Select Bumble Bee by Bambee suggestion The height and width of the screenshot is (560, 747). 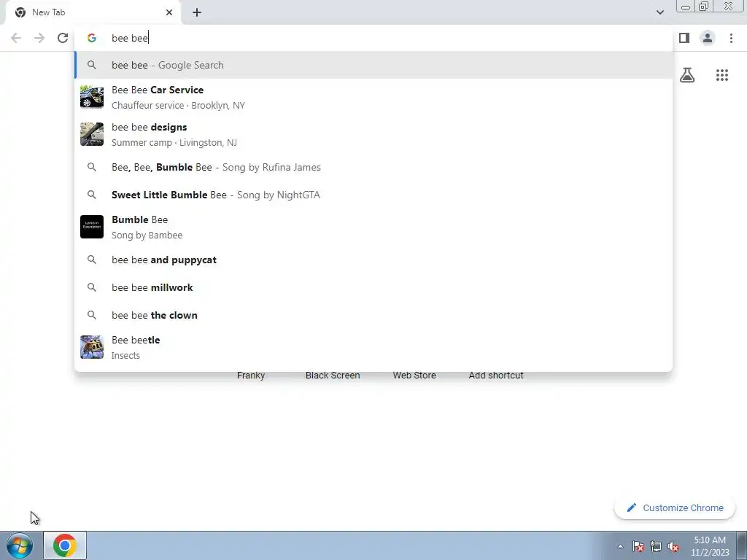(x=373, y=227)
